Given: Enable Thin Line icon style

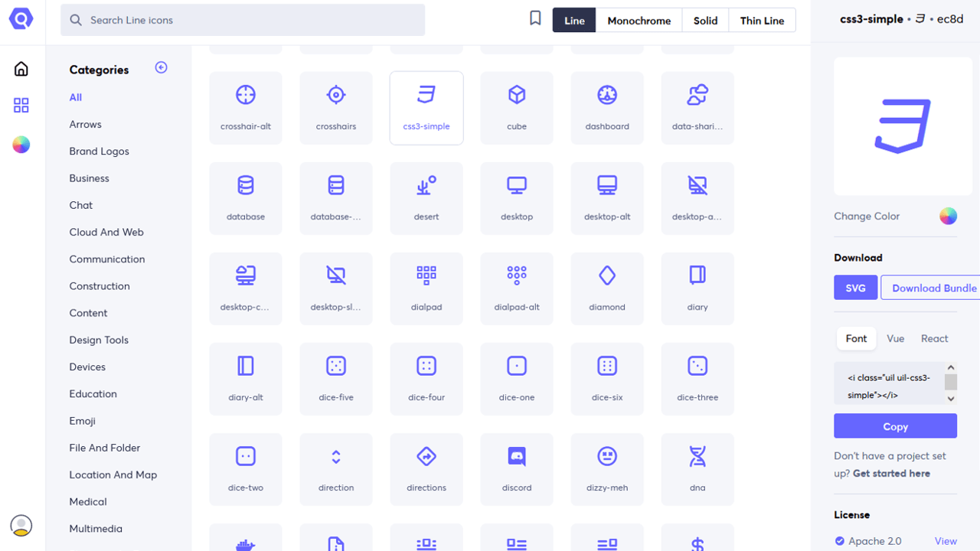Looking at the screenshot, I should click(x=762, y=21).
